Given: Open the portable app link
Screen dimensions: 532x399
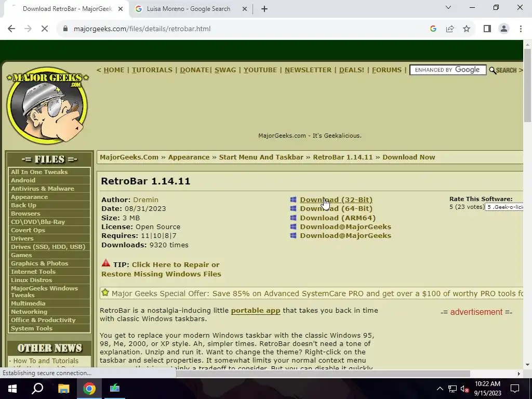Looking at the screenshot, I should [256, 311].
